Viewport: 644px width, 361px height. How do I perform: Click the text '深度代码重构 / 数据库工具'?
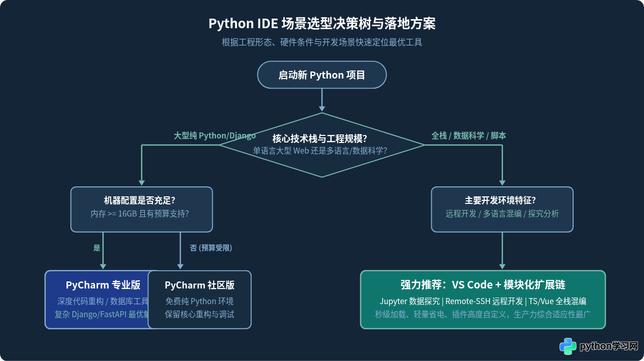pos(103,301)
